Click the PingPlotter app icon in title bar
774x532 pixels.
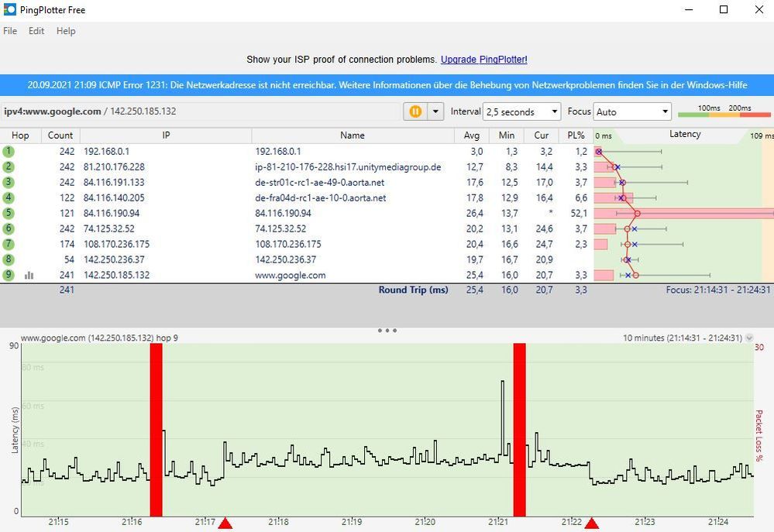click(x=9, y=9)
